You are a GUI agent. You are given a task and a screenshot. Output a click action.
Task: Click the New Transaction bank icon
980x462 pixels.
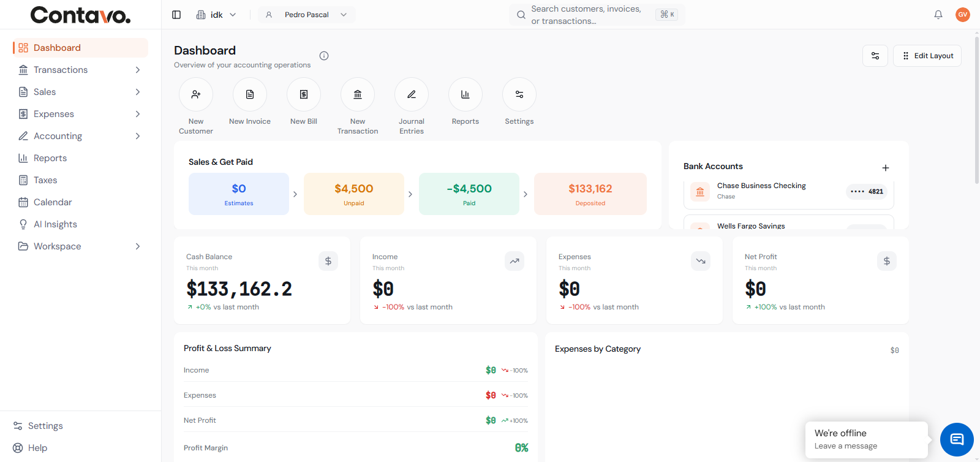358,94
